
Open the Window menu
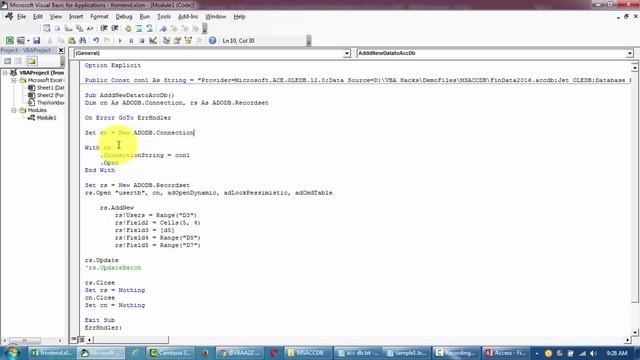[216, 17]
